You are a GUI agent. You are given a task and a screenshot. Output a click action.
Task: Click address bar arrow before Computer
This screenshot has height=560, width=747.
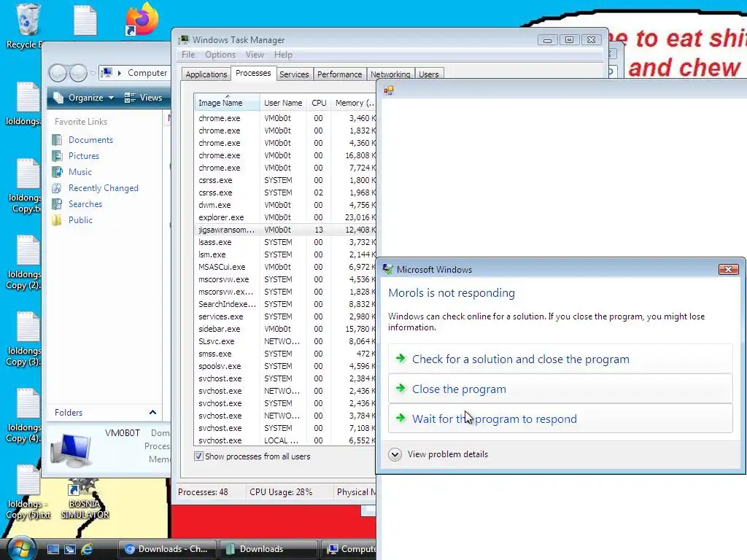119,73
